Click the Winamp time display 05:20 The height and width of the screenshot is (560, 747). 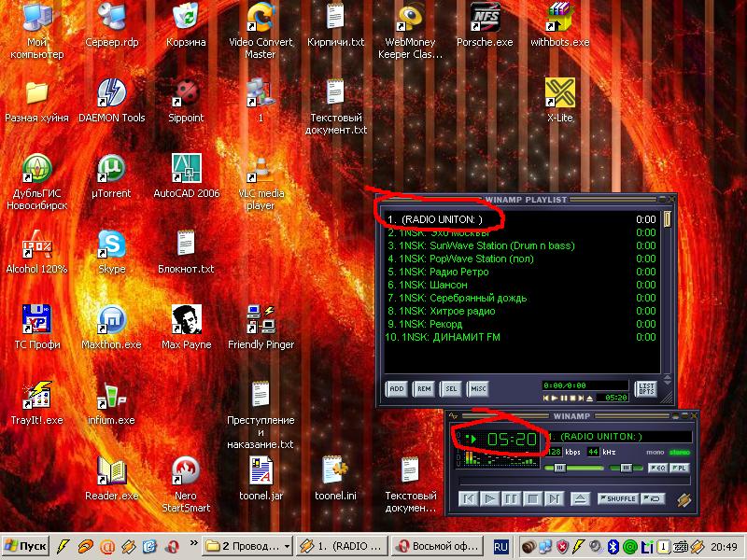point(511,439)
